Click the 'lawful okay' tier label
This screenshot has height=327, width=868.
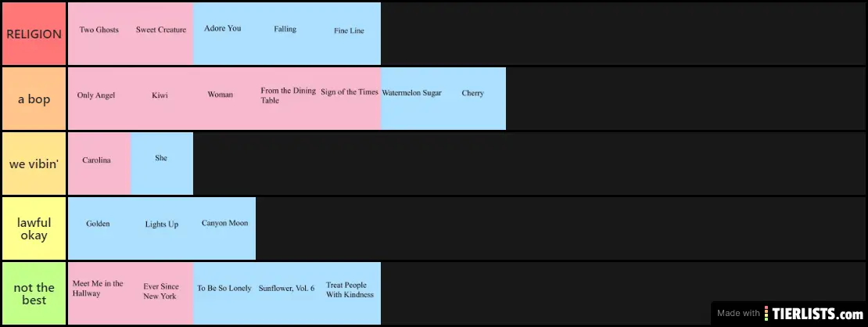click(34, 228)
